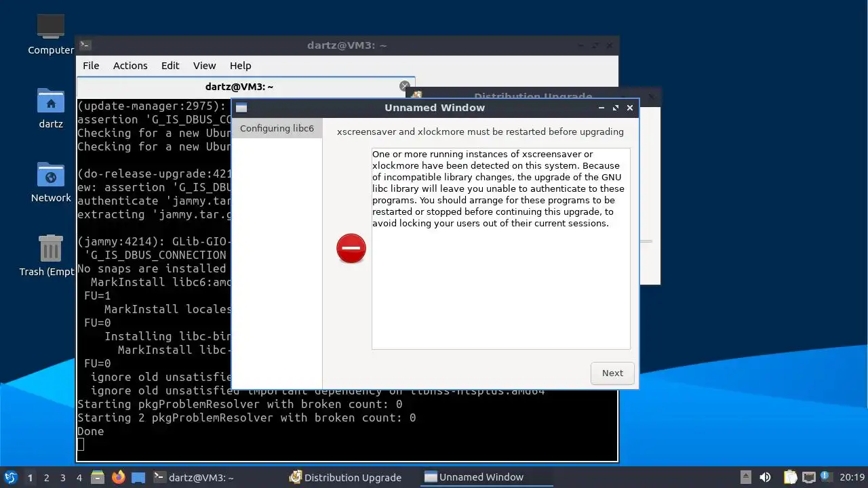Open the terminal Edit menu

point(170,66)
